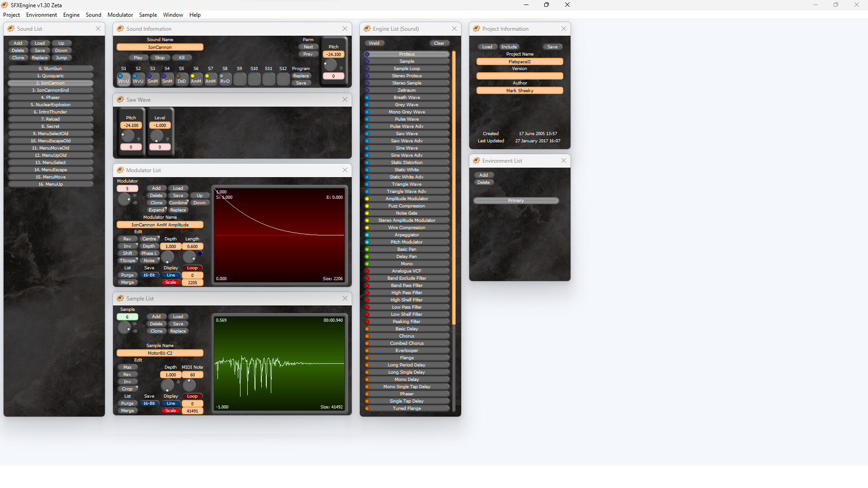Open the Centre edit options in Modulator List
The height and width of the screenshot is (488, 868).
(150, 239)
